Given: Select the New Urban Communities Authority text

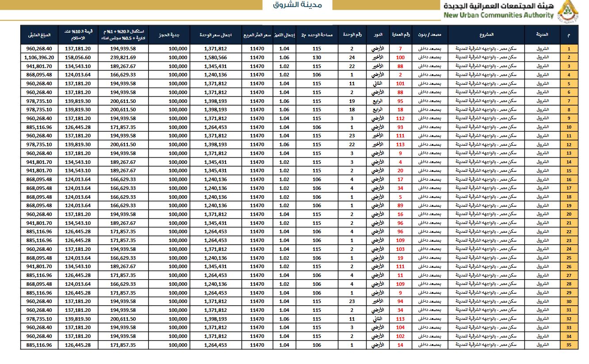Looking at the screenshot, I should tap(498, 15).
